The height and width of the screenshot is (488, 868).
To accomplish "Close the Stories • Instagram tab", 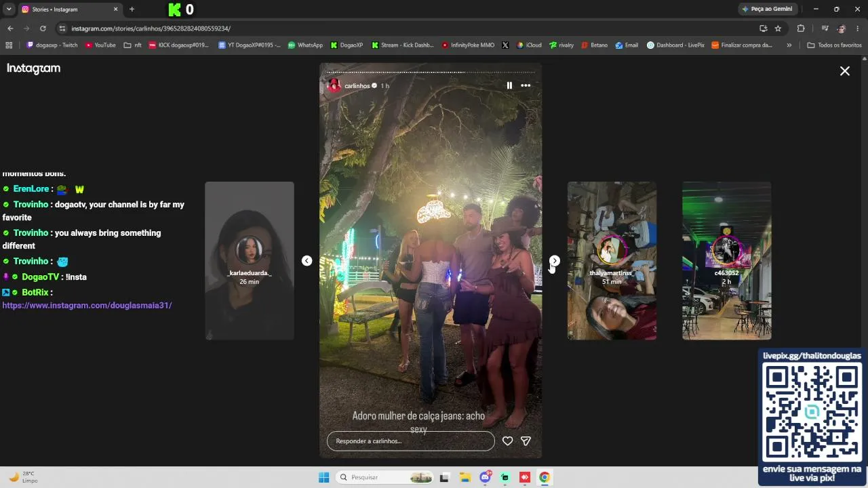I will pyautogui.click(x=116, y=9).
